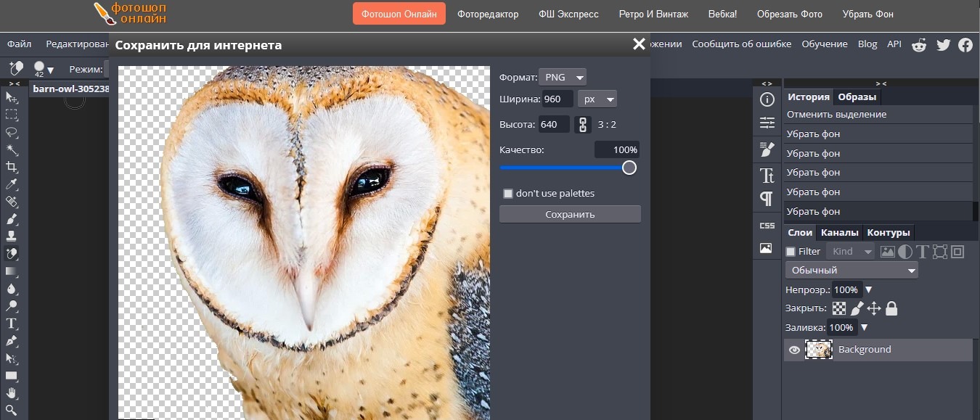Activate the Hand tool
This screenshot has width=980, height=420.
pyautogui.click(x=12, y=393)
